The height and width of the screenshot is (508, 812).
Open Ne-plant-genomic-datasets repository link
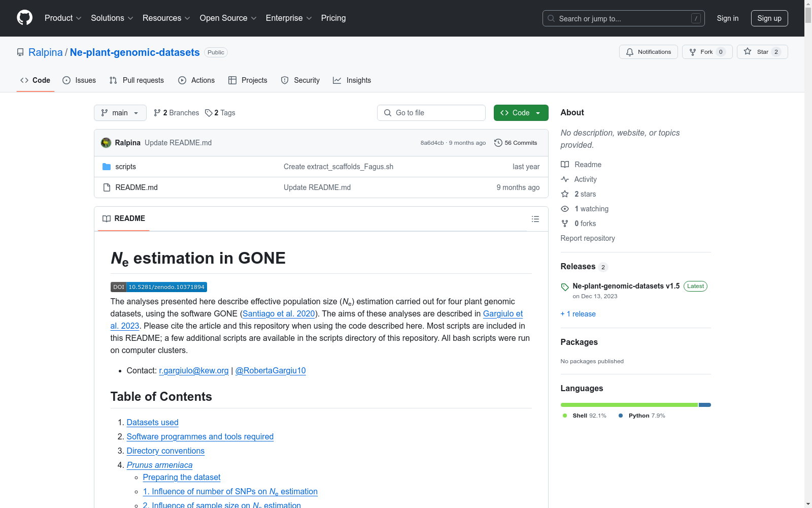coord(135,52)
